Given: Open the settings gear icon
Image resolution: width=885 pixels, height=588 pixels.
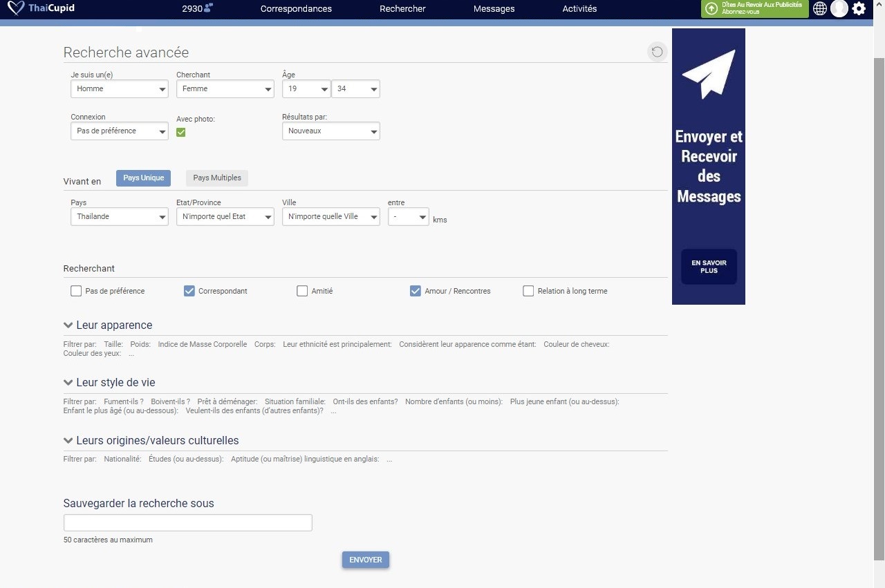Looking at the screenshot, I should 859,9.
